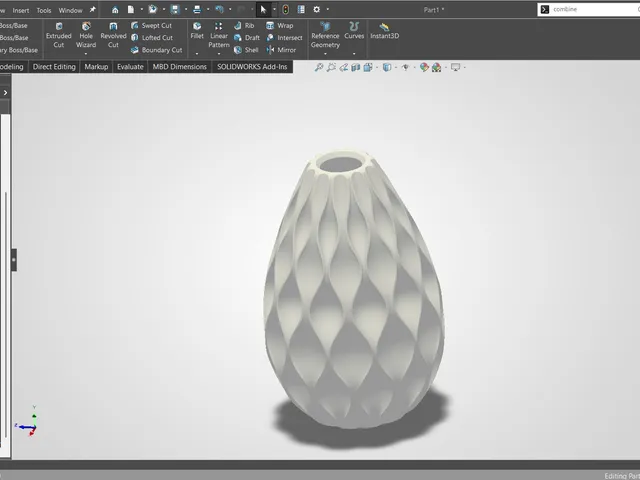640x480 pixels.
Task: Switch to the SOLIDWORKS Add-Ins tab
Action: (x=252, y=67)
